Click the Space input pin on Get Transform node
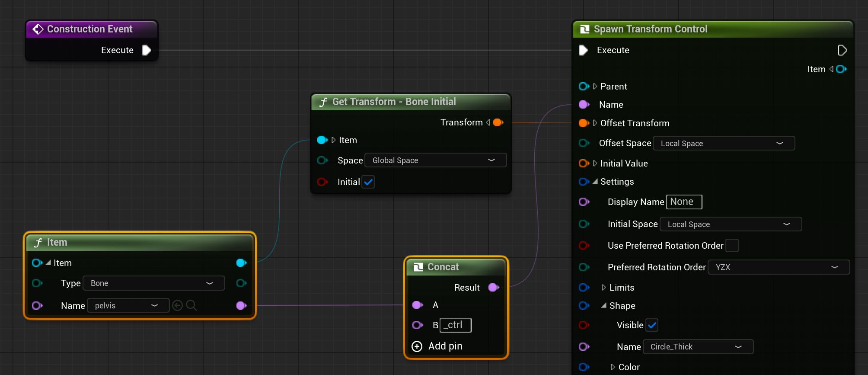The width and height of the screenshot is (868, 375). (x=322, y=160)
